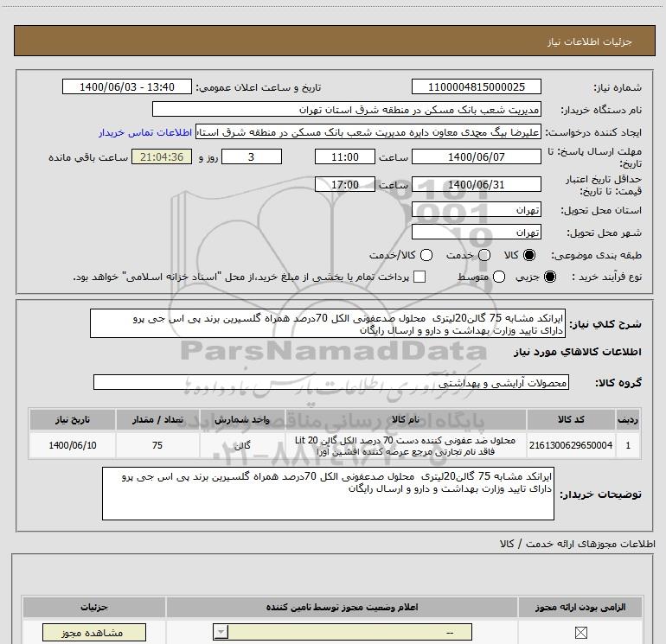
Task: Click the ردیف column header
Action: point(628,419)
